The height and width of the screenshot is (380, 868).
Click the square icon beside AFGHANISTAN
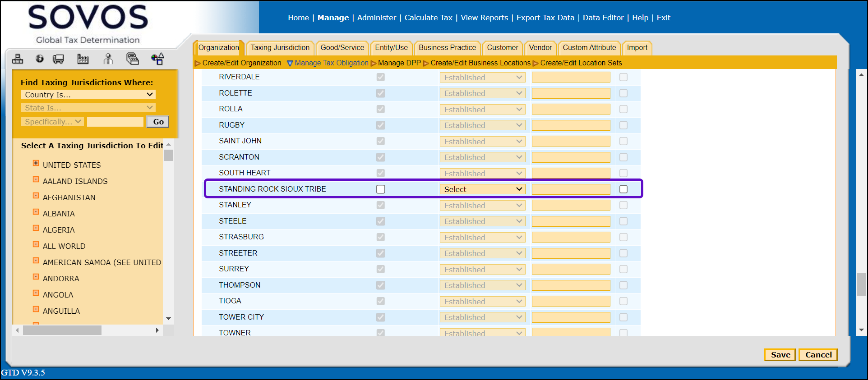click(36, 196)
